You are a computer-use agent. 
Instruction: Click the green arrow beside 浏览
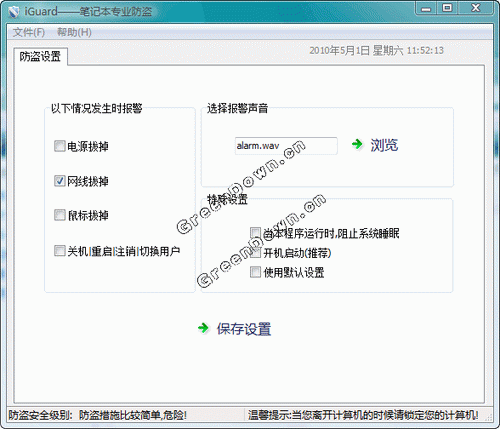coord(357,144)
